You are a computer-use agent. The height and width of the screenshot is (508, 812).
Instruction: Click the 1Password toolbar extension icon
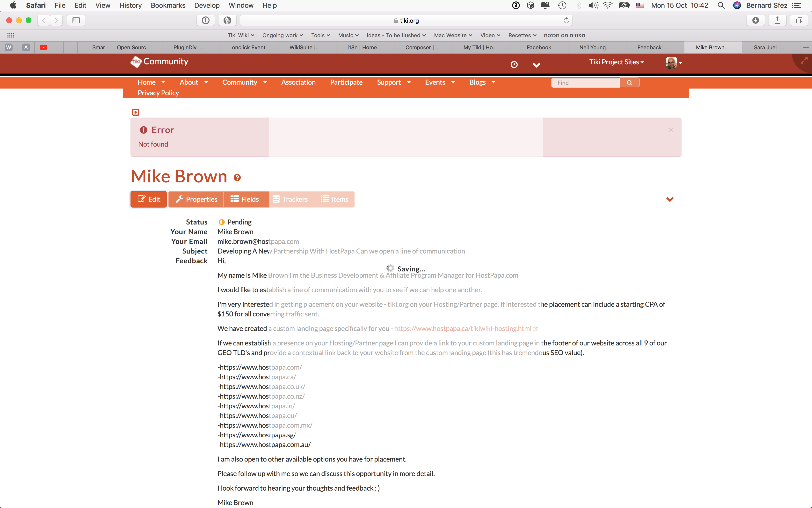click(206, 21)
